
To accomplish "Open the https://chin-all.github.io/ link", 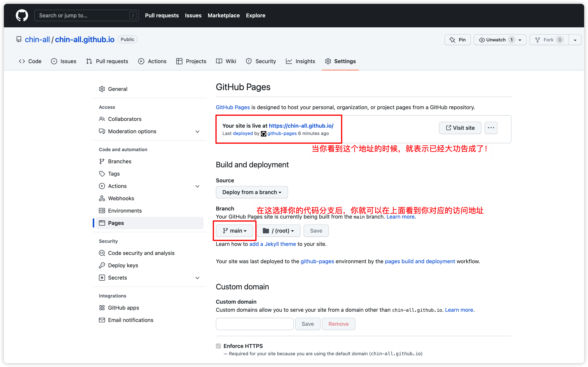I will (x=301, y=126).
